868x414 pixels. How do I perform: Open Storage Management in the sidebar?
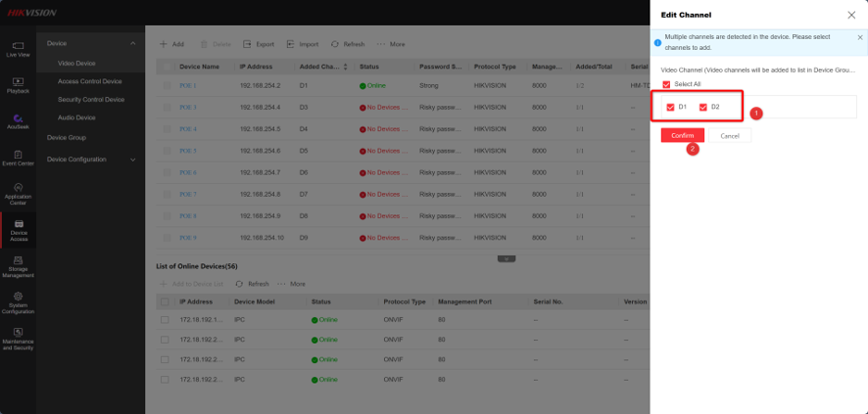pyautogui.click(x=18, y=266)
